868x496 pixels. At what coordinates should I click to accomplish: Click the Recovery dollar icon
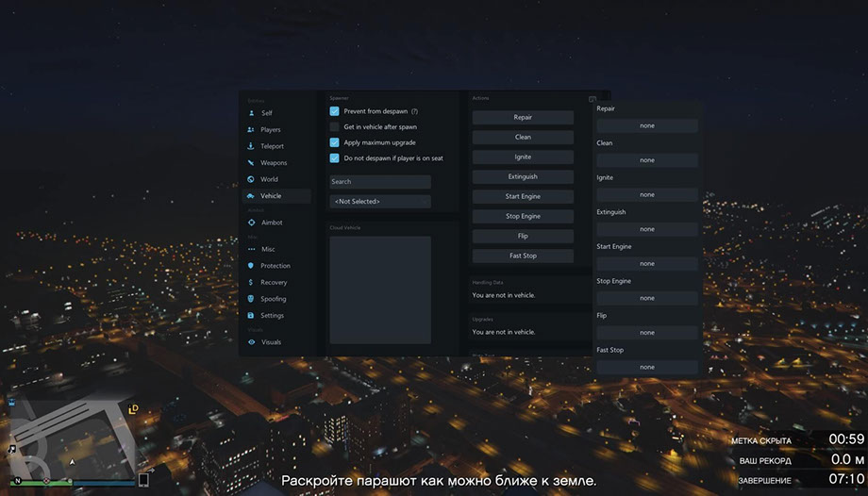click(251, 283)
